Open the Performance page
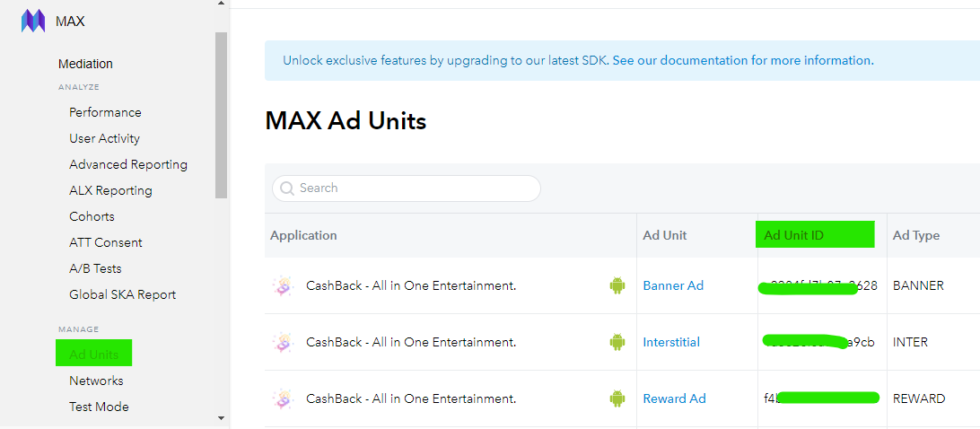Viewport: 980px width, 429px height. (x=105, y=112)
